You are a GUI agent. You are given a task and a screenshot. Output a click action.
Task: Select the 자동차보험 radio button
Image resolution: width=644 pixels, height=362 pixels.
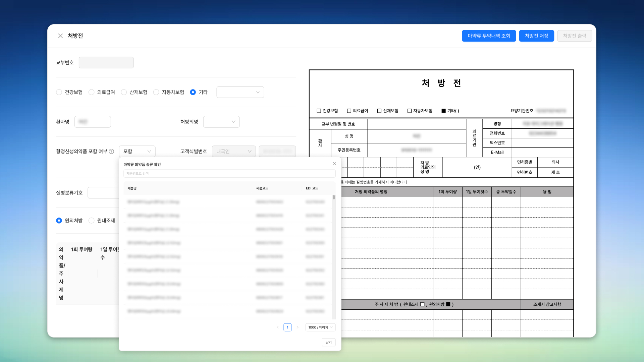click(x=156, y=92)
